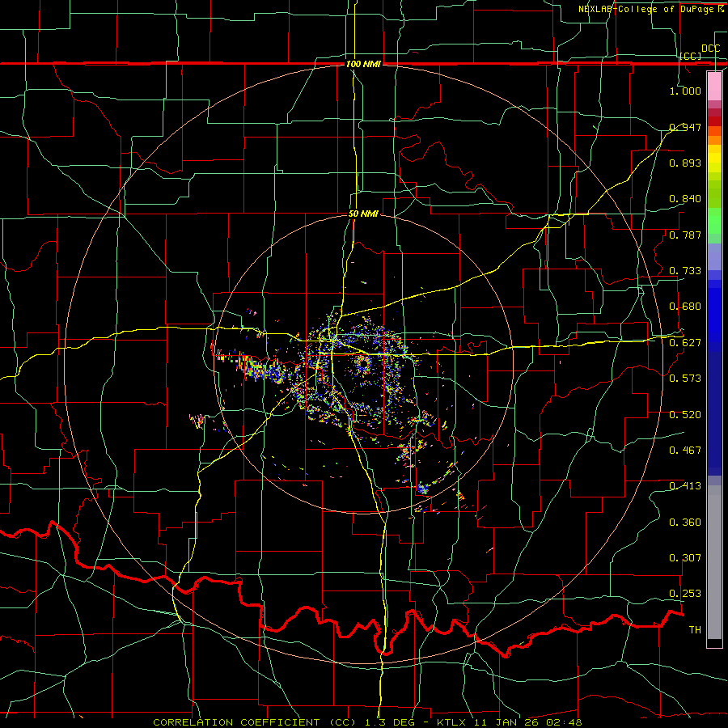Image resolution: width=728 pixels, height=728 pixels.
Task: Click the 0.360 scale value
Action: click(685, 523)
